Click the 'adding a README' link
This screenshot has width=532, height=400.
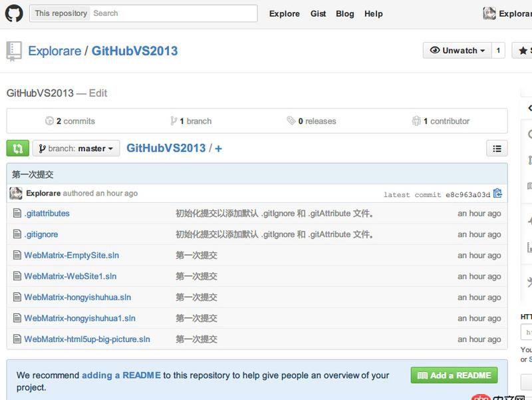click(121, 375)
